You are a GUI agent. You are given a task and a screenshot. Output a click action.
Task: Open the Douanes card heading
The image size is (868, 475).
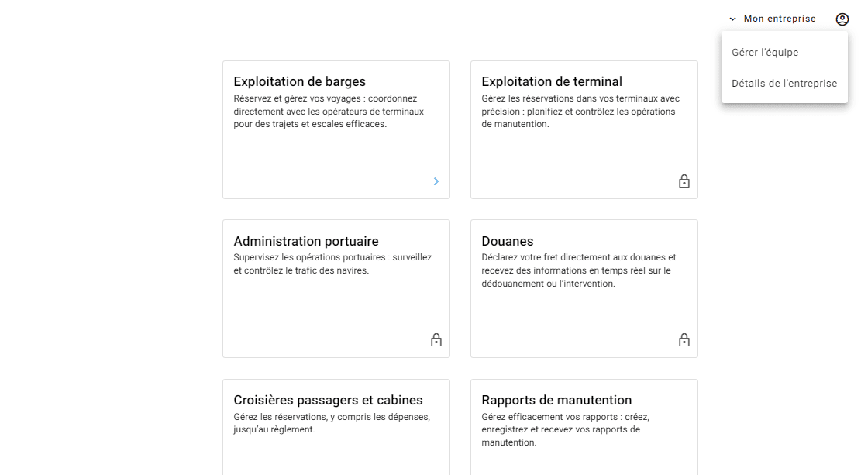(x=507, y=241)
